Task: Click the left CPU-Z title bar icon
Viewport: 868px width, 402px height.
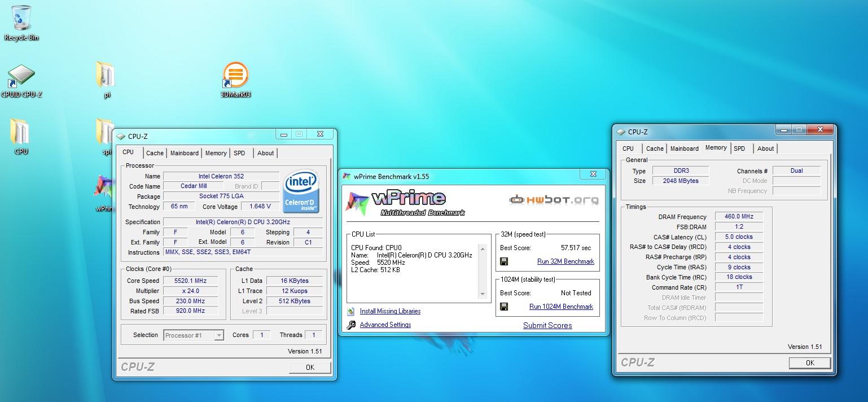Action: [x=121, y=136]
